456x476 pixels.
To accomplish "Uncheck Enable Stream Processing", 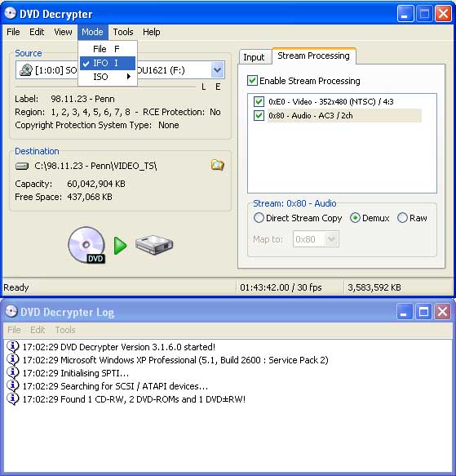I will (x=252, y=81).
